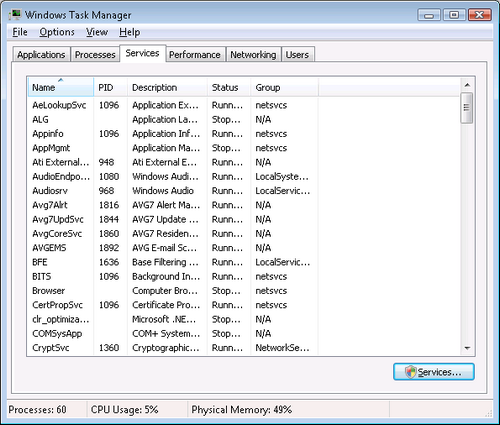This screenshot has width=500, height=425.
Task: Click the scrollbar down arrow in services list
Action: (x=467, y=348)
